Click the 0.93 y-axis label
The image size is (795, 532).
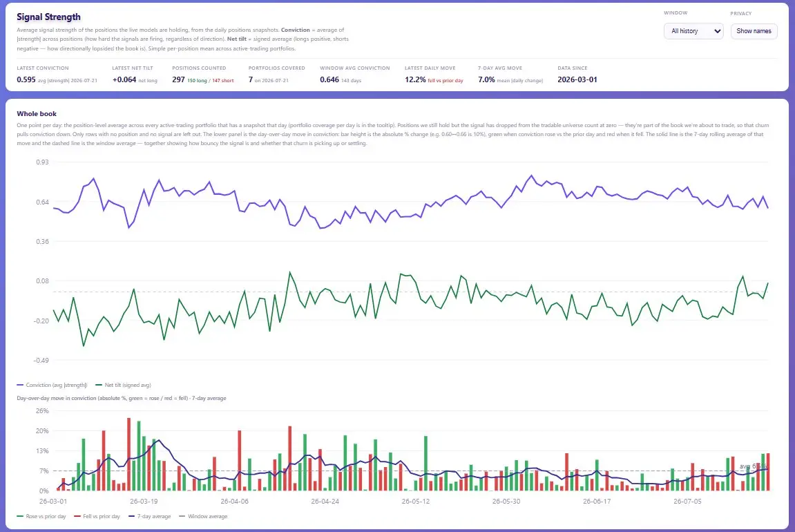tap(43, 162)
